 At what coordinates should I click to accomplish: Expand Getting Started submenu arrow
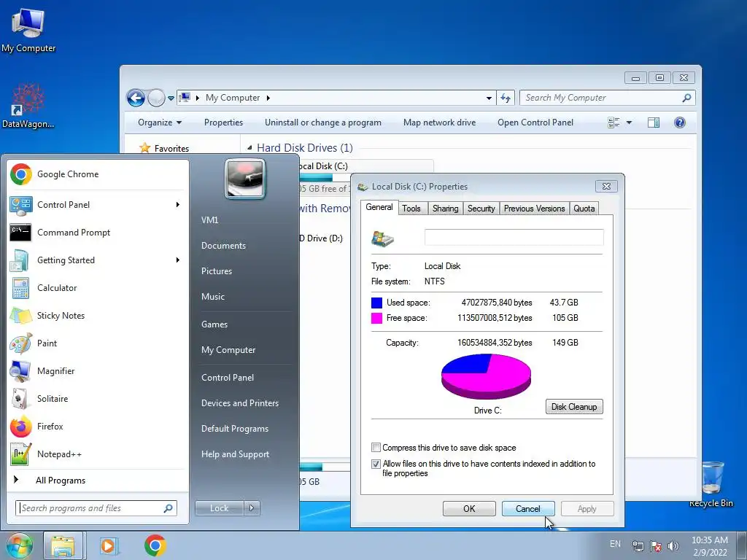click(x=178, y=260)
